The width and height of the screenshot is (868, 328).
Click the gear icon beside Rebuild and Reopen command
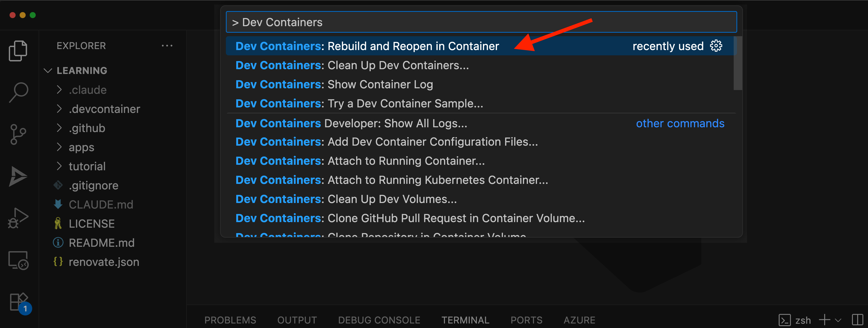[x=716, y=46]
